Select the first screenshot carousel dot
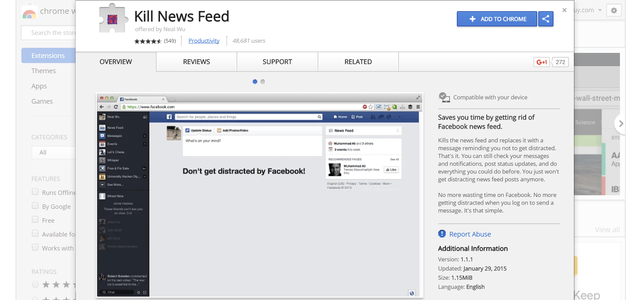 [255, 82]
